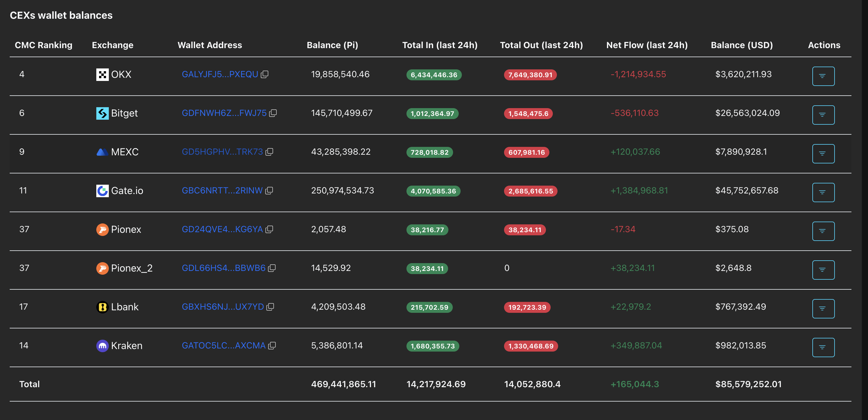Screen dimensions: 868x420
Task: Open Lbank wallet link GBXHS6NJ...UX7YD
Action: (223, 307)
